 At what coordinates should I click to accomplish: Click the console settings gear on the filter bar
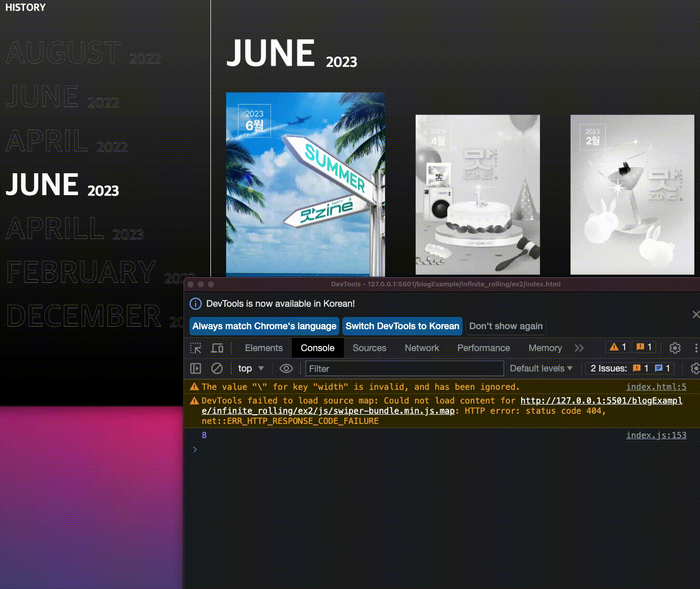[695, 368]
